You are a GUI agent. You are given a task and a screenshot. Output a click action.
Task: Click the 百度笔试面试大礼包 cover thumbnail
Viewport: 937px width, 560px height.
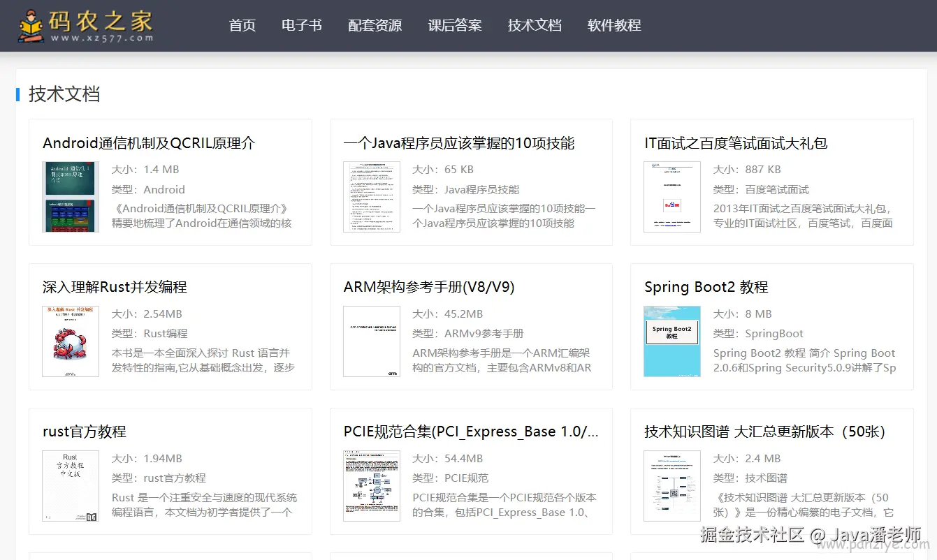coord(672,197)
